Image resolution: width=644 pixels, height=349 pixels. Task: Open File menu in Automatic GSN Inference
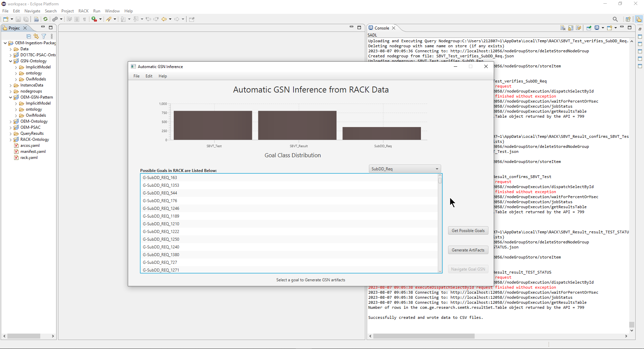(x=137, y=76)
